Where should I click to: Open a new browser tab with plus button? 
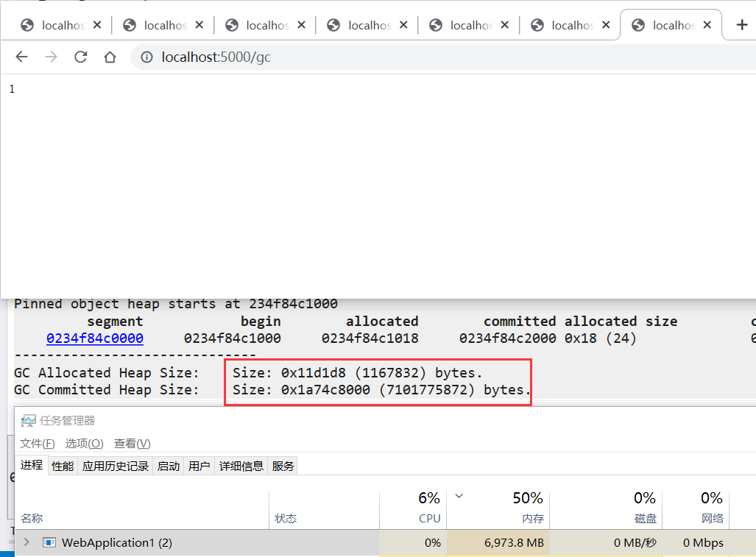coord(742,25)
